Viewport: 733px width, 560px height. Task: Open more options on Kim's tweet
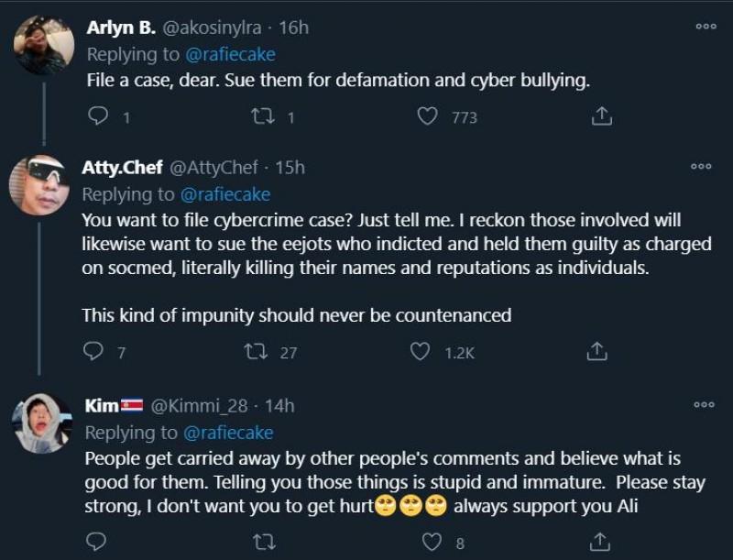(x=705, y=404)
